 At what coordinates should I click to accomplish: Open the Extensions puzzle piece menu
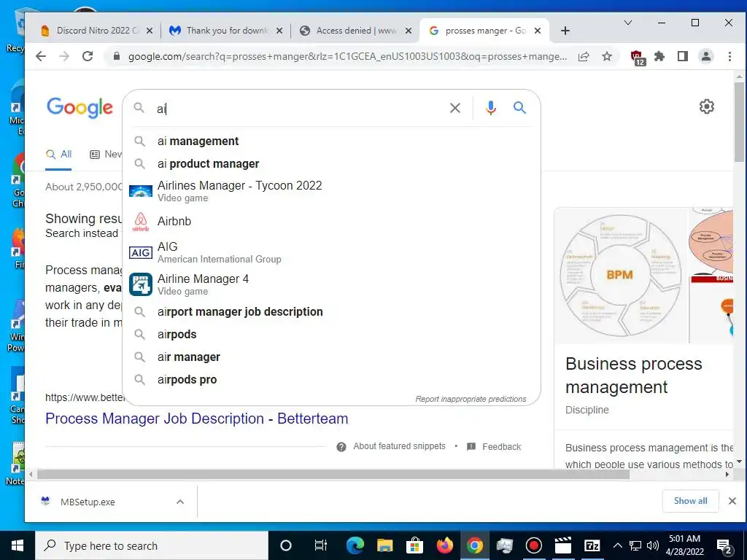click(x=659, y=56)
